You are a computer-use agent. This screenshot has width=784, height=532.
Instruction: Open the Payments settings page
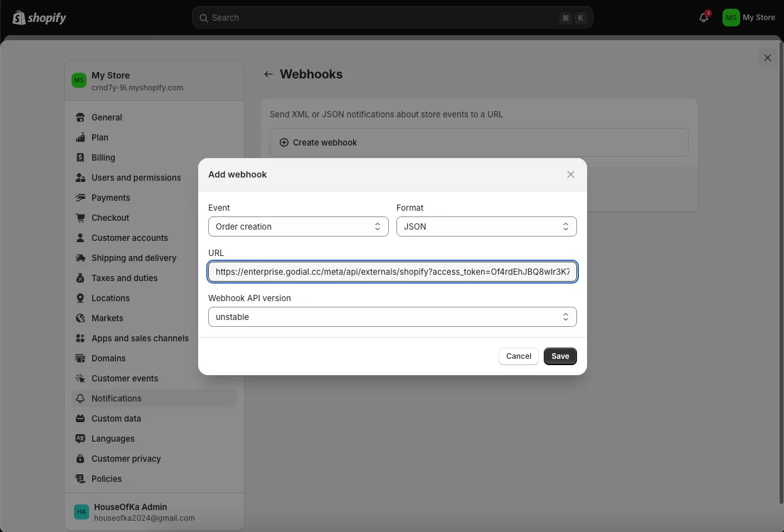[x=111, y=198]
